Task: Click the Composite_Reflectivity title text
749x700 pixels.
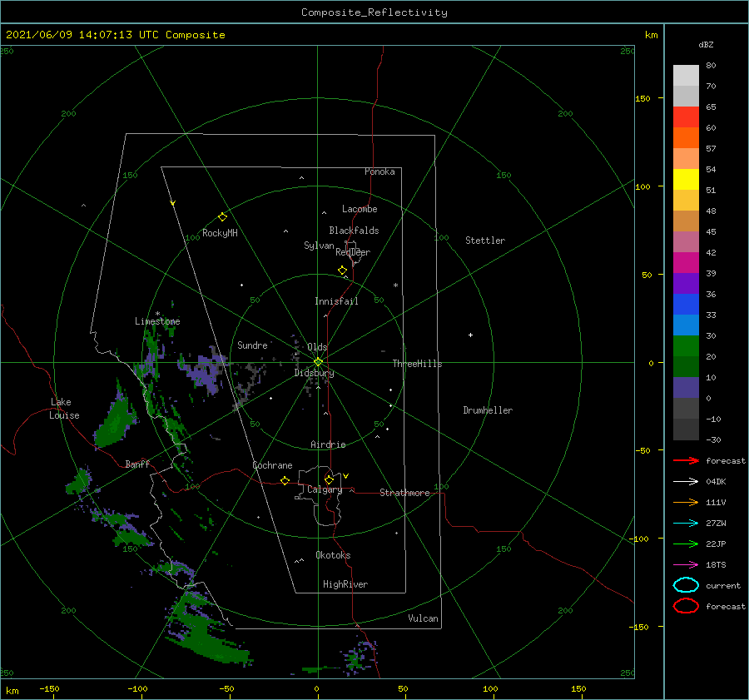Action: tap(374, 12)
